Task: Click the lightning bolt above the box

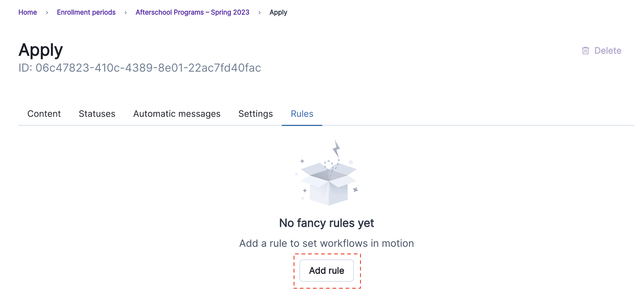Action: (336, 148)
